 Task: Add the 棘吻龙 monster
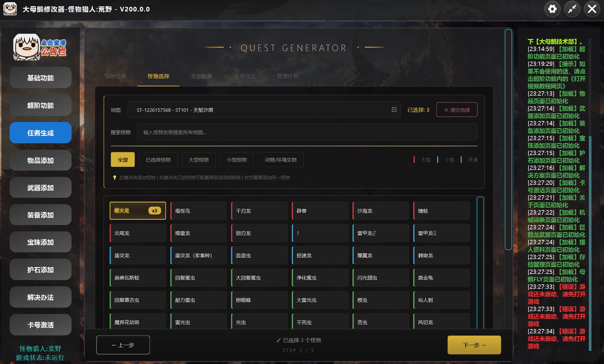click(441, 255)
